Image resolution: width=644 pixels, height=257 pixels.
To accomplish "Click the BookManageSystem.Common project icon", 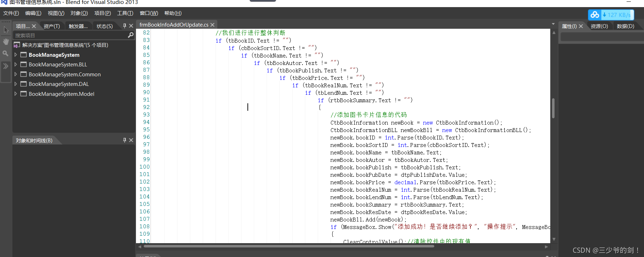I will [24, 74].
